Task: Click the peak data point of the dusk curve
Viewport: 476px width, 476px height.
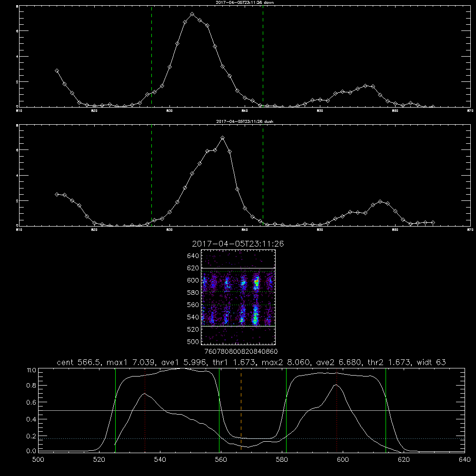Action: pos(222,138)
